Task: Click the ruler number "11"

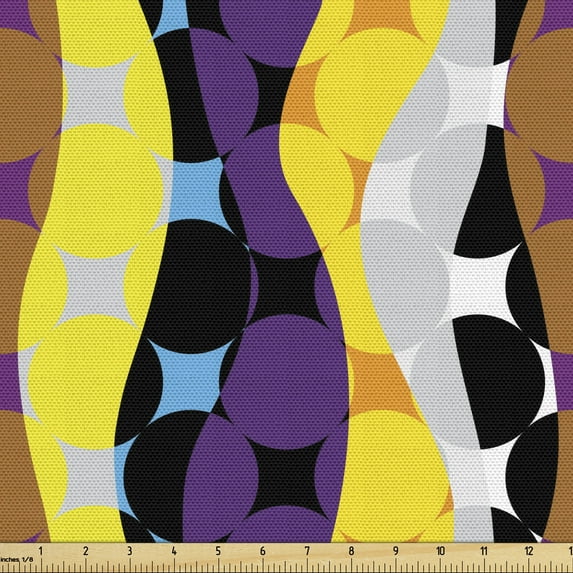Action: click(484, 551)
